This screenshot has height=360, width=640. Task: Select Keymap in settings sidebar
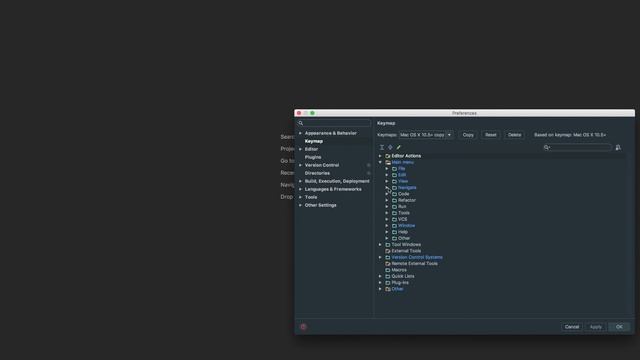click(313, 141)
